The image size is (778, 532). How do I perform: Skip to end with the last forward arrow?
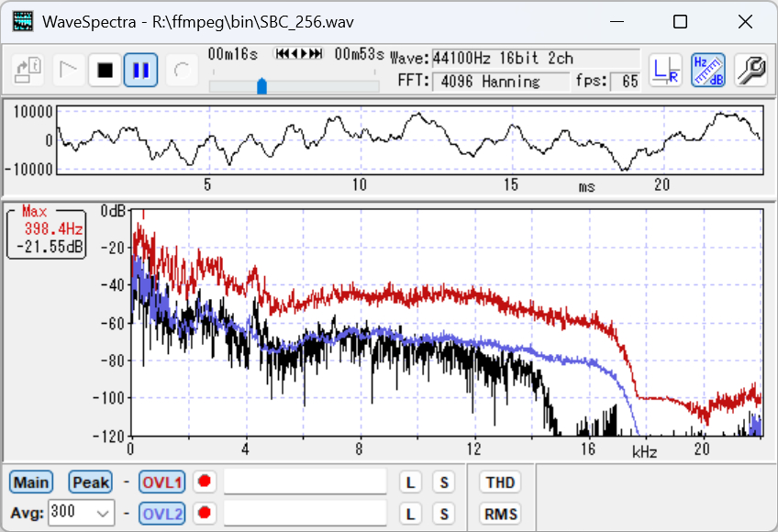(317, 53)
